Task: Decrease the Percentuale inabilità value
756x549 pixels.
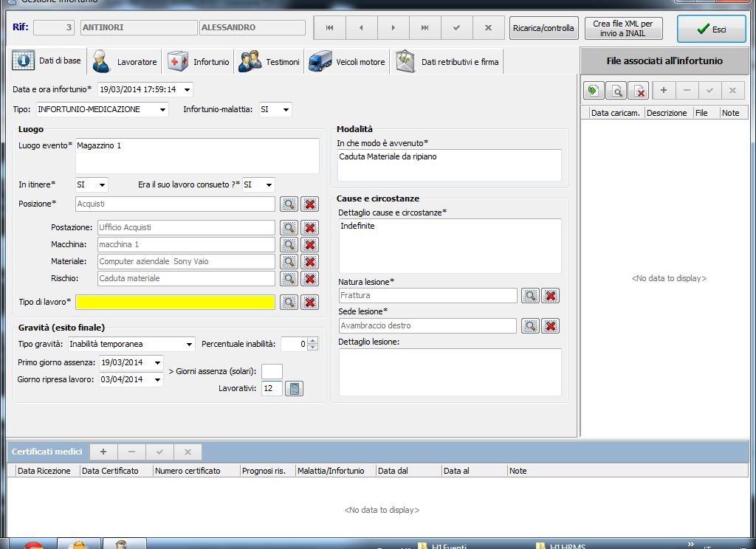Action: 313,347
